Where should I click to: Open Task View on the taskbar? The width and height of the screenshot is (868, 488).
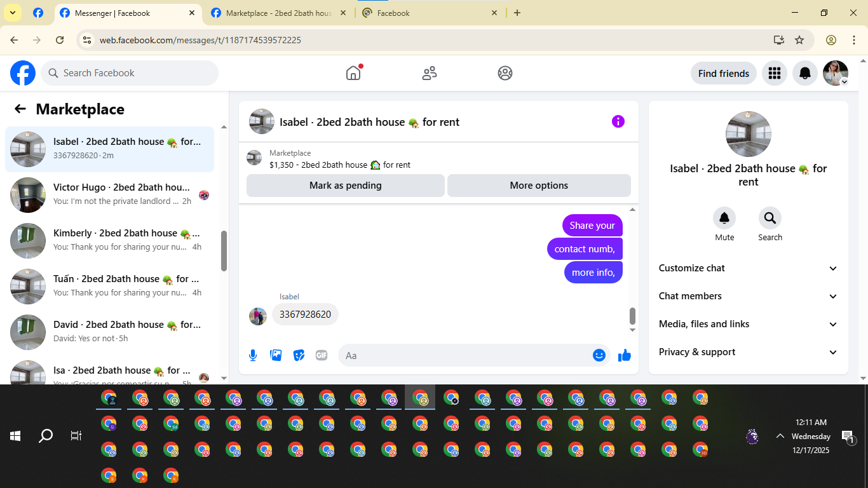click(x=76, y=436)
